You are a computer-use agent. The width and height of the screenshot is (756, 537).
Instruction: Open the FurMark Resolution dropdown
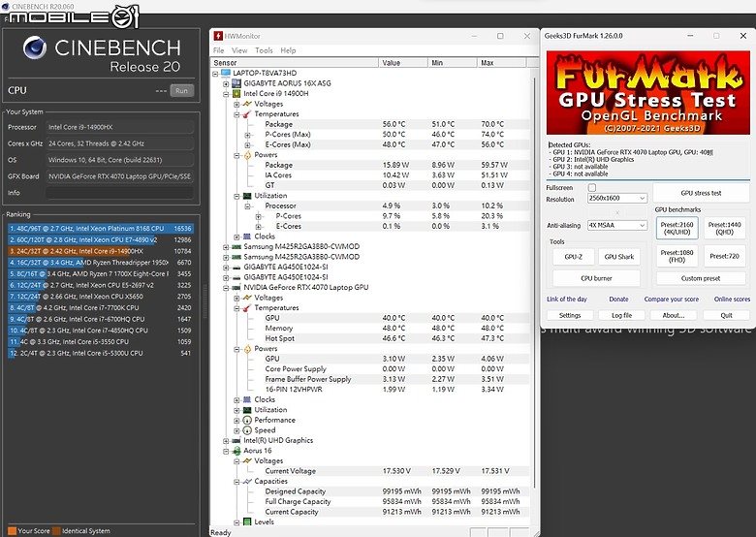[x=616, y=198]
